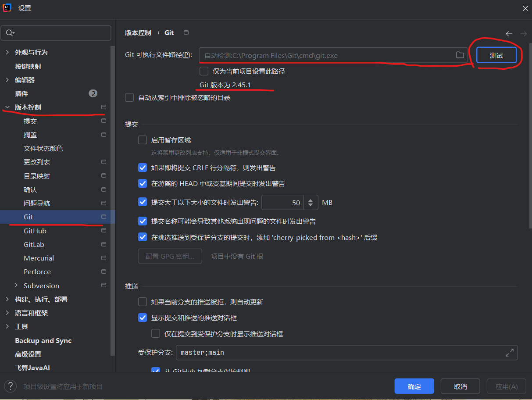
Task: Click the plugins update badge showing 2
Action: (93, 93)
